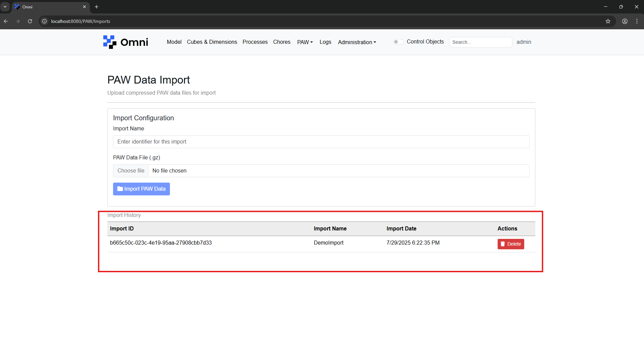Click the Actions column header
The height and width of the screenshot is (346, 644).
[x=507, y=228]
